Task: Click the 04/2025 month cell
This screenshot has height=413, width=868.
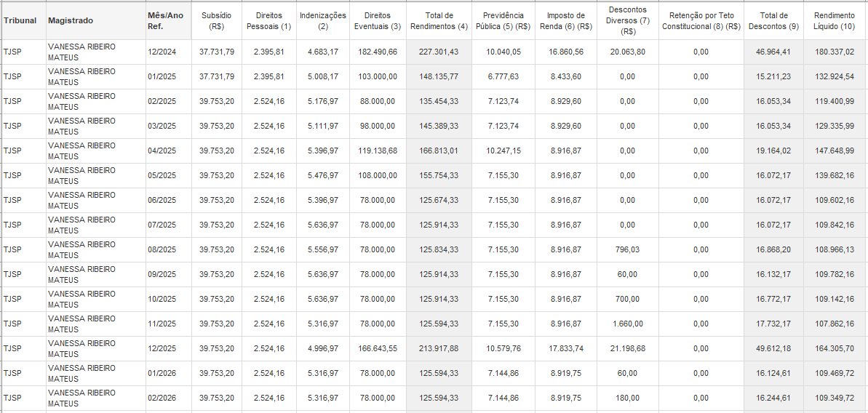Action: coord(168,151)
